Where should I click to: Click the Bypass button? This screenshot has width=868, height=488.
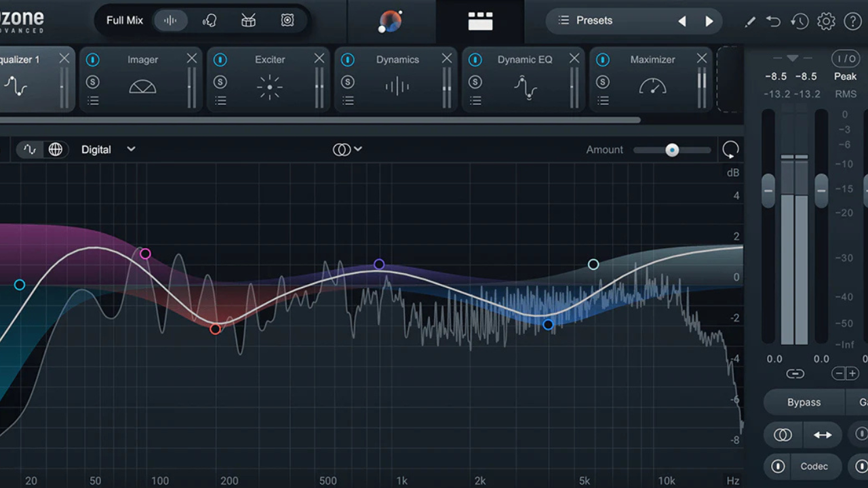804,402
